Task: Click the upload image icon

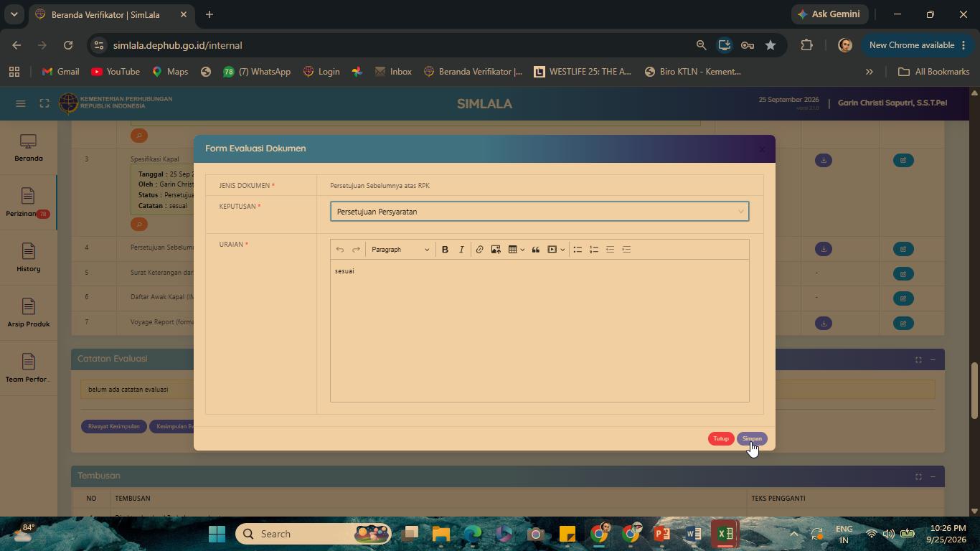Action: pos(496,250)
